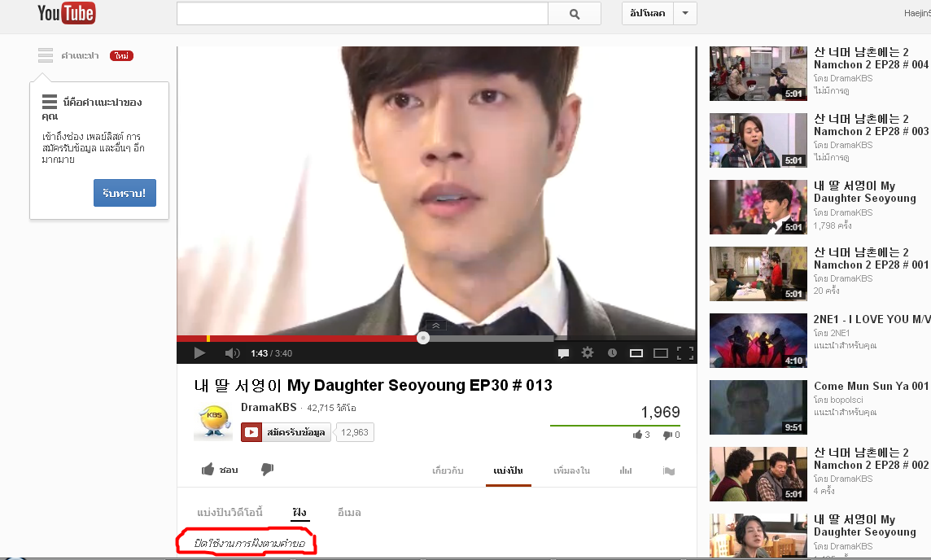The image size is (931, 560).
Task: Open Come Mun Sun Ya 001 title
Action: point(871,386)
